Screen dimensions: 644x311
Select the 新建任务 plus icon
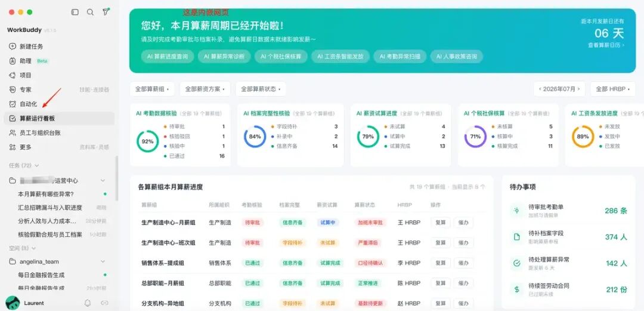pos(13,47)
